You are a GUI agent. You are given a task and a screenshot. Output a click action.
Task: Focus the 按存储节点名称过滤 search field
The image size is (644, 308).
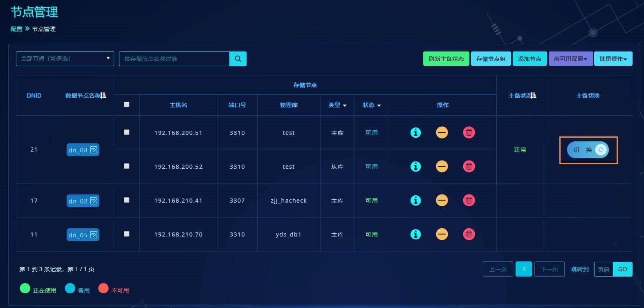174,59
